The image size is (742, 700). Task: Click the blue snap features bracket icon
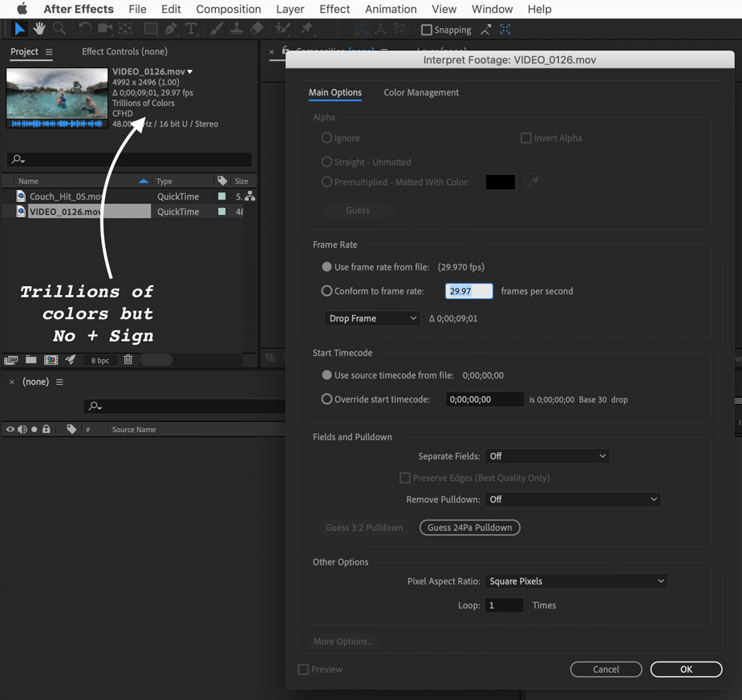tap(505, 30)
